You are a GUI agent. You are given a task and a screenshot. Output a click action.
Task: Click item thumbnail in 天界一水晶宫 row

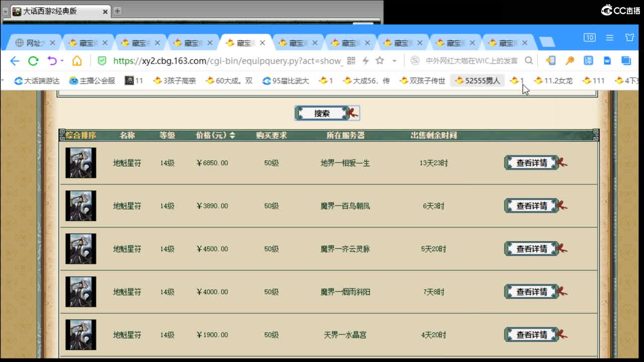point(80,335)
